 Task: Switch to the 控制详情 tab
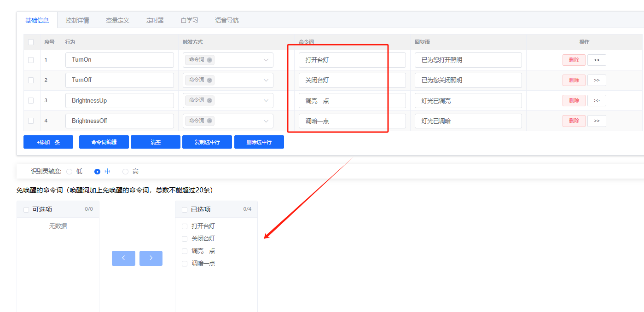coord(77,20)
